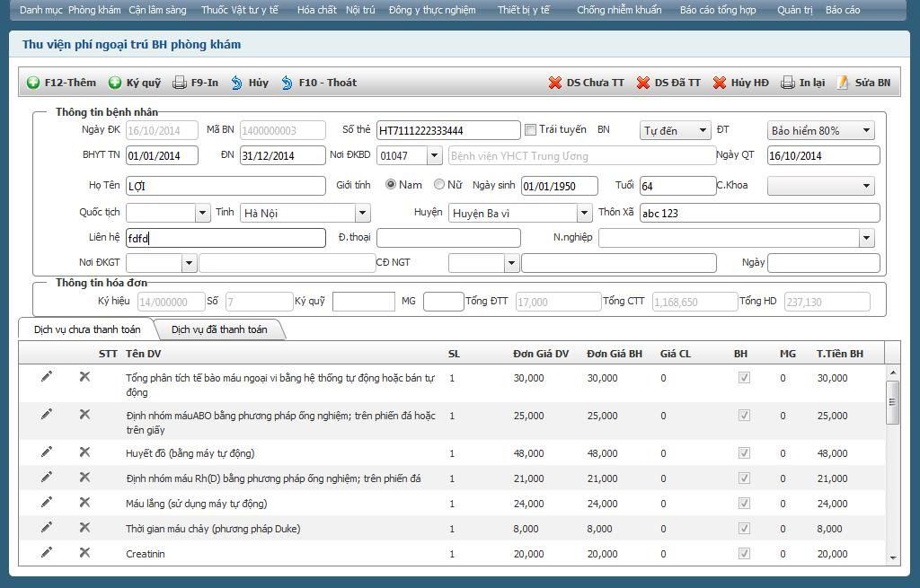Open the Tỉnh Hà Nội dropdown

tap(363, 213)
